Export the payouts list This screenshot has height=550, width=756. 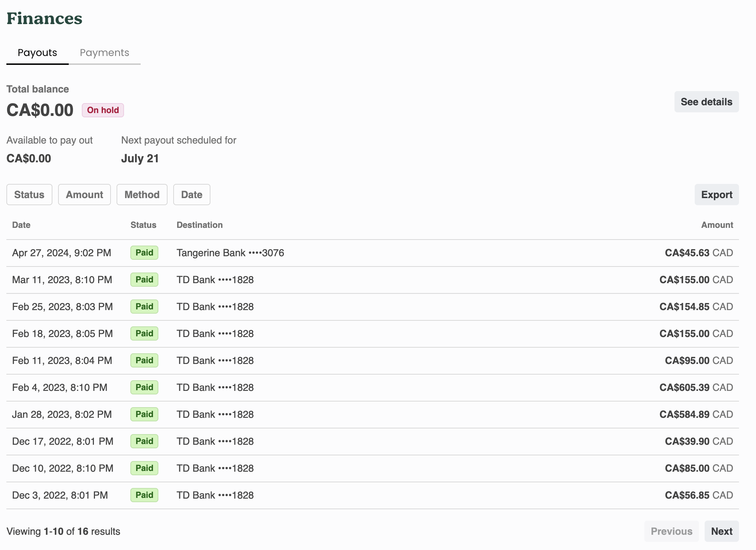tap(717, 195)
